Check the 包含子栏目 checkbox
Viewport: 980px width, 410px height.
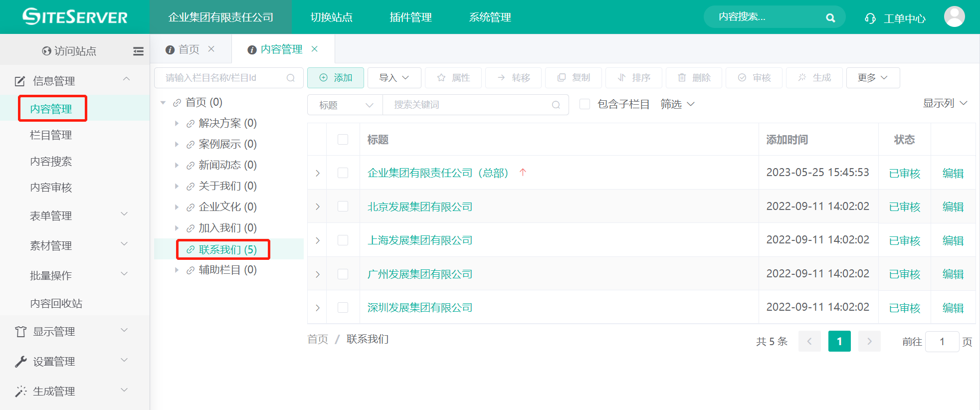click(x=585, y=104)
